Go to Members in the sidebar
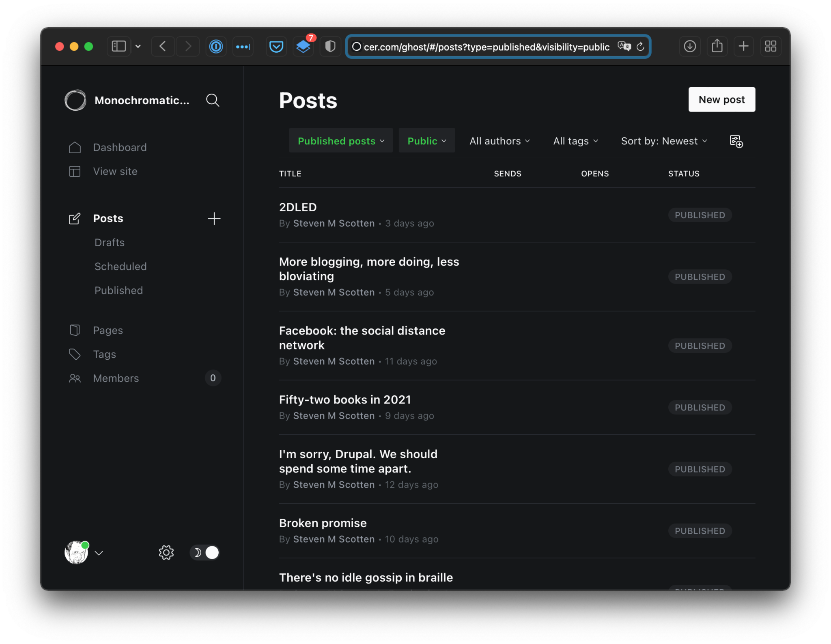Viewport: 831px width, 644px height. 116,378
